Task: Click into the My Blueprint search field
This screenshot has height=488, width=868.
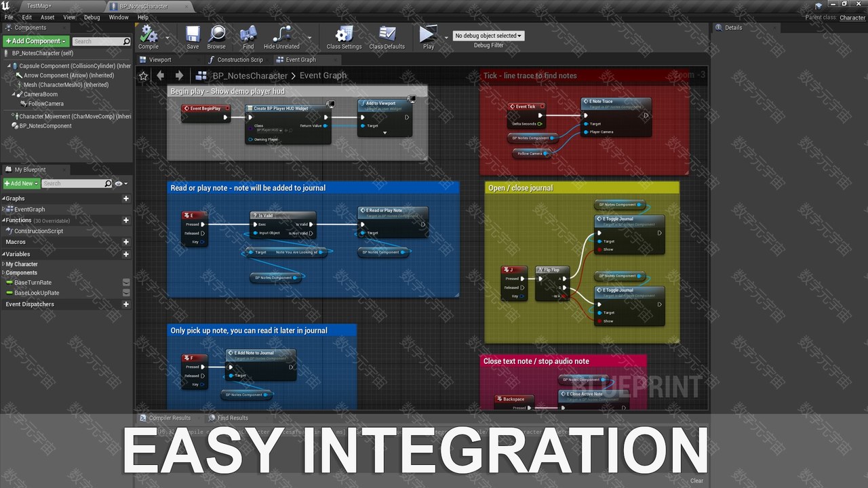Action: 77,184
